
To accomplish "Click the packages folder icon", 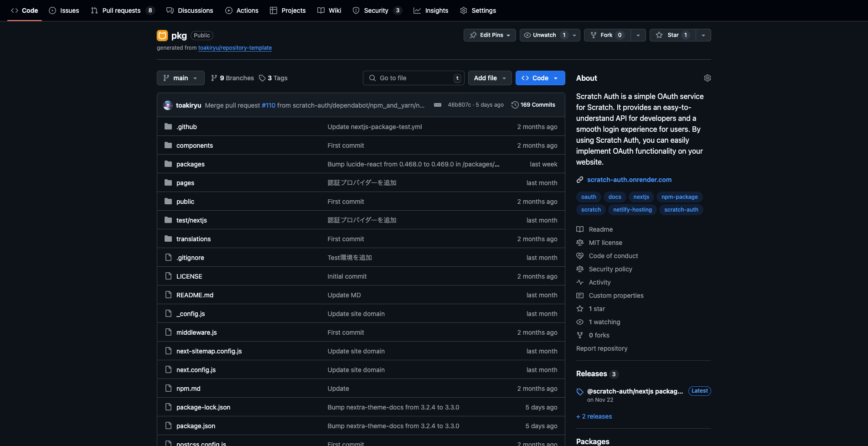I will 168,164.
